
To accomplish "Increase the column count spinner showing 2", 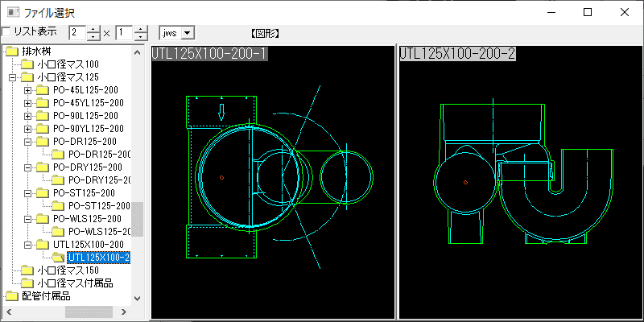I will point(94,29).
